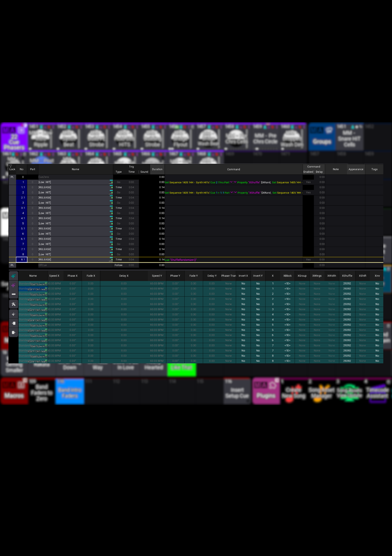Select cue number 8.1 cell

(x=22, y=260)
